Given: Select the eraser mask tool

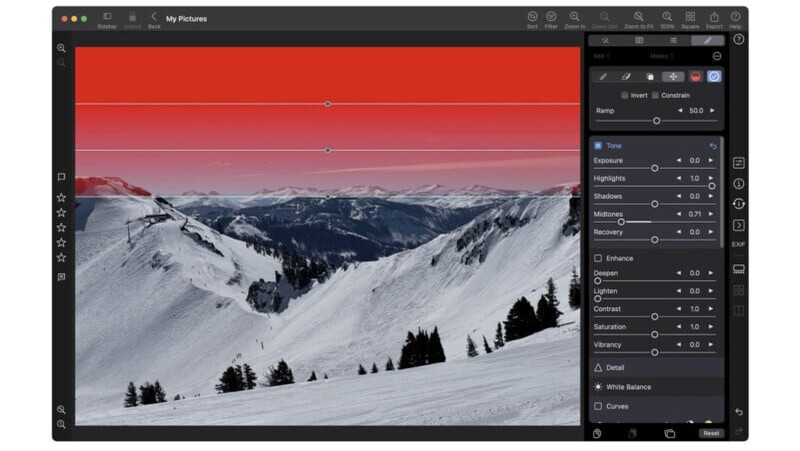Looking at the screenshot, I should click(626, 76).
